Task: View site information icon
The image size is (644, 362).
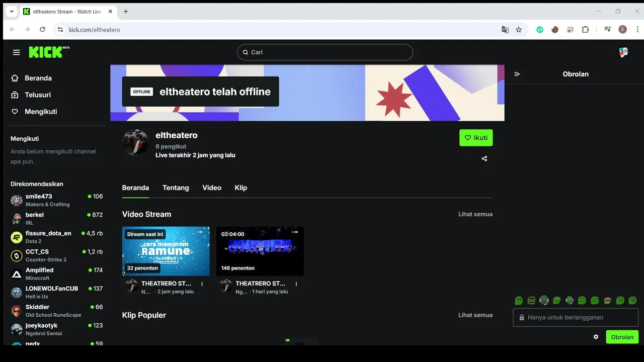Action: (x=60, y=30)
